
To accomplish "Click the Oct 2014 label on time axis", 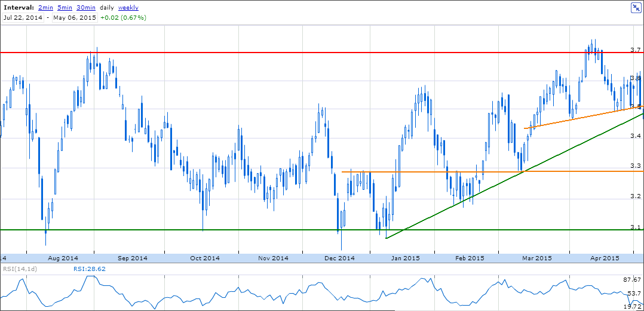I will (204, 258).
